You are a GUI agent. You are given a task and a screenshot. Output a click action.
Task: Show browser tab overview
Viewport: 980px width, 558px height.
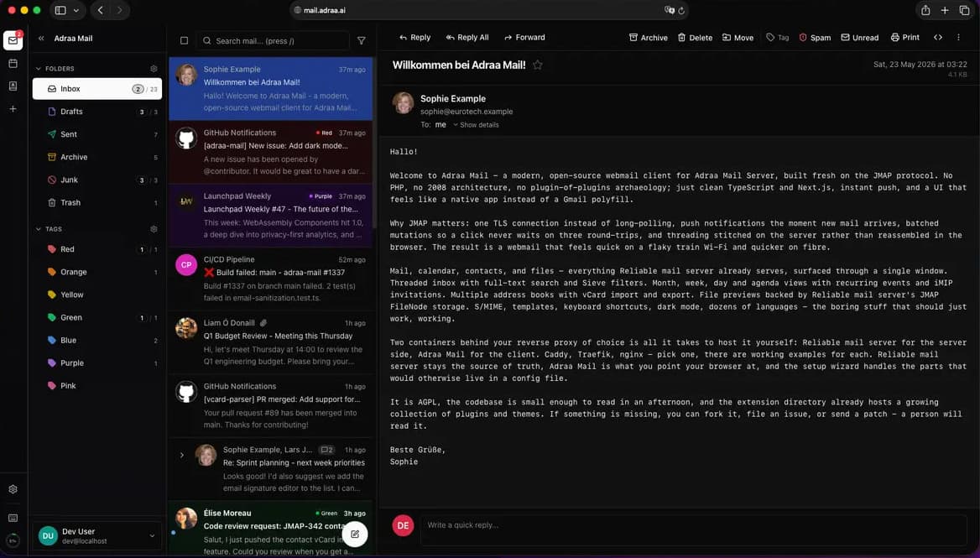[x=964, y=10]
